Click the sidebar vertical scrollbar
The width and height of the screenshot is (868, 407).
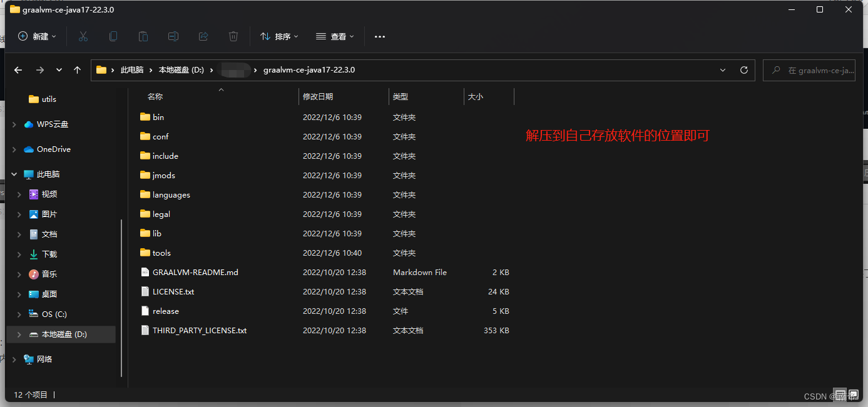121,297
